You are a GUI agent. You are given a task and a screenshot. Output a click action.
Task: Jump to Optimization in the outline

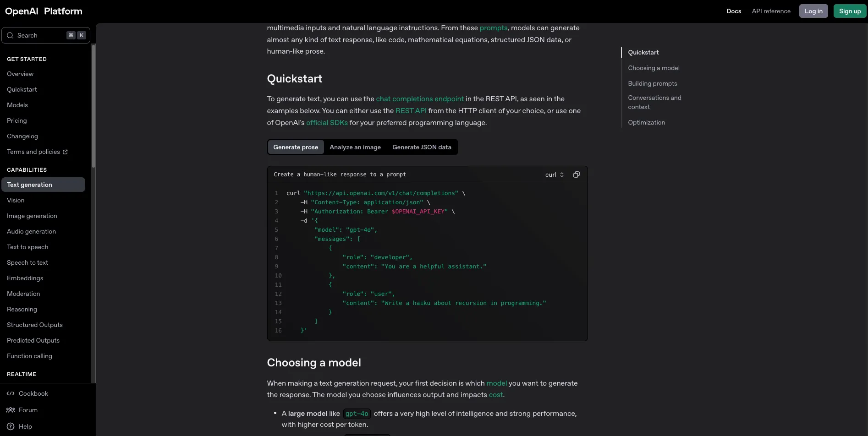click(647, 122)
